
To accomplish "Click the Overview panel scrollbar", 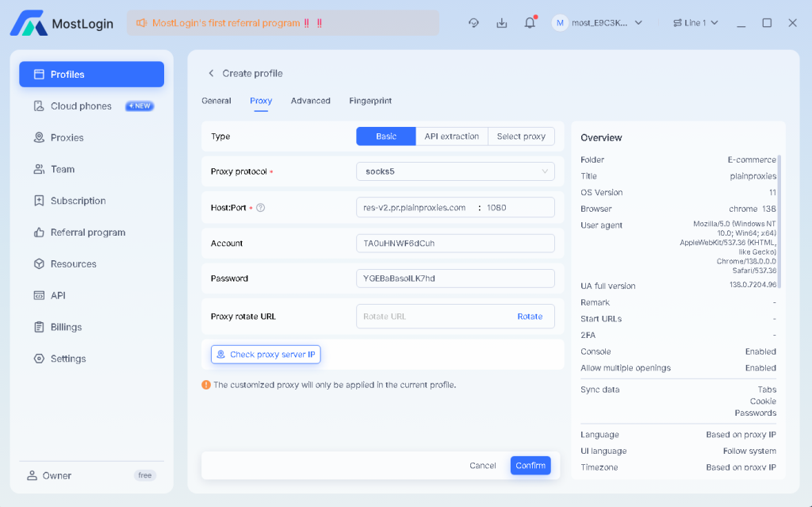I will (780, 222).
